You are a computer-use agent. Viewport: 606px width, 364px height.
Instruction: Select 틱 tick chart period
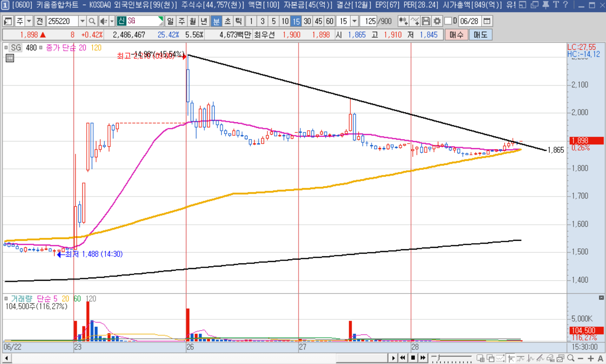coord(239,22)
